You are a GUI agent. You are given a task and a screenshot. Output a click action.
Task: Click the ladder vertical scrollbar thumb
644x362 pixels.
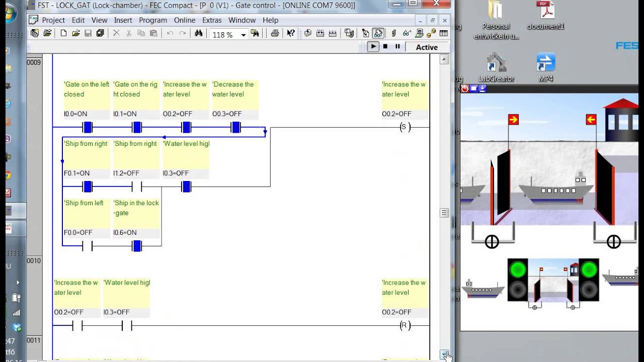pos(444,213)
